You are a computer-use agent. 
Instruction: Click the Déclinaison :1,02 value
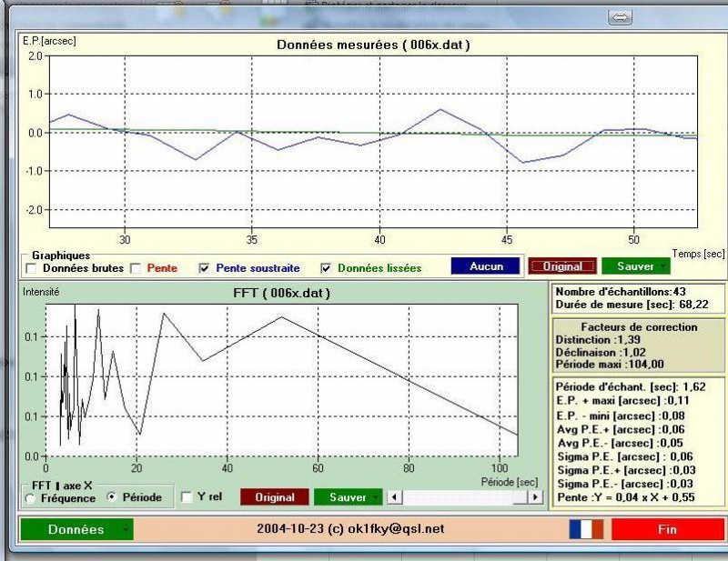click(x=601, y=352)
